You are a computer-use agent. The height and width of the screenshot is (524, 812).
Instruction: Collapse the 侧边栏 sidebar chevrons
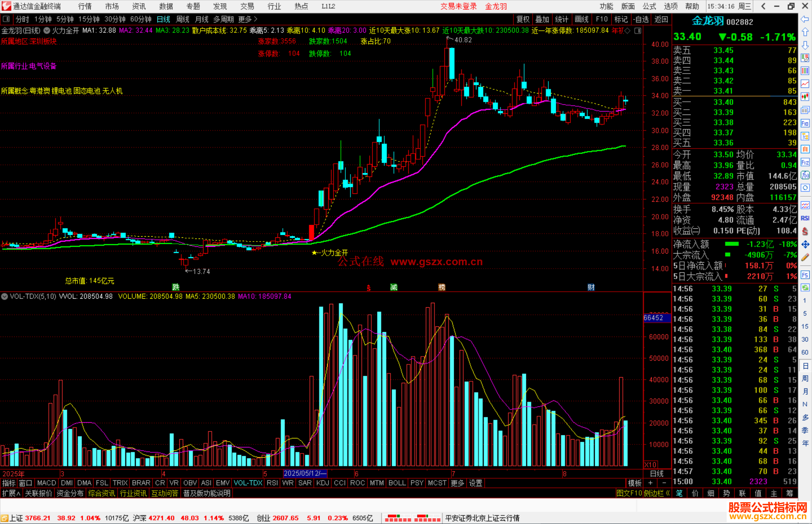point(657,493)
